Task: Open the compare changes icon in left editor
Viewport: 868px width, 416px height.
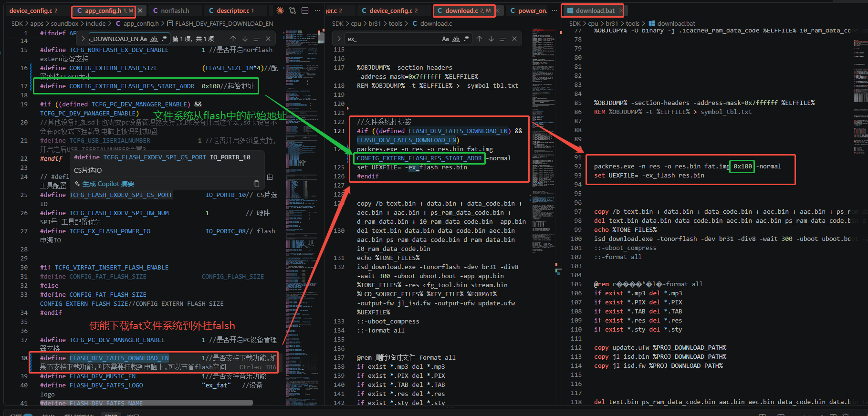Action: [x=293, y=10]
